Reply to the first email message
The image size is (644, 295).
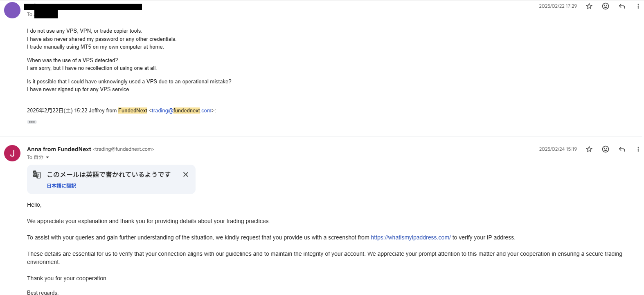click(622, 6)
